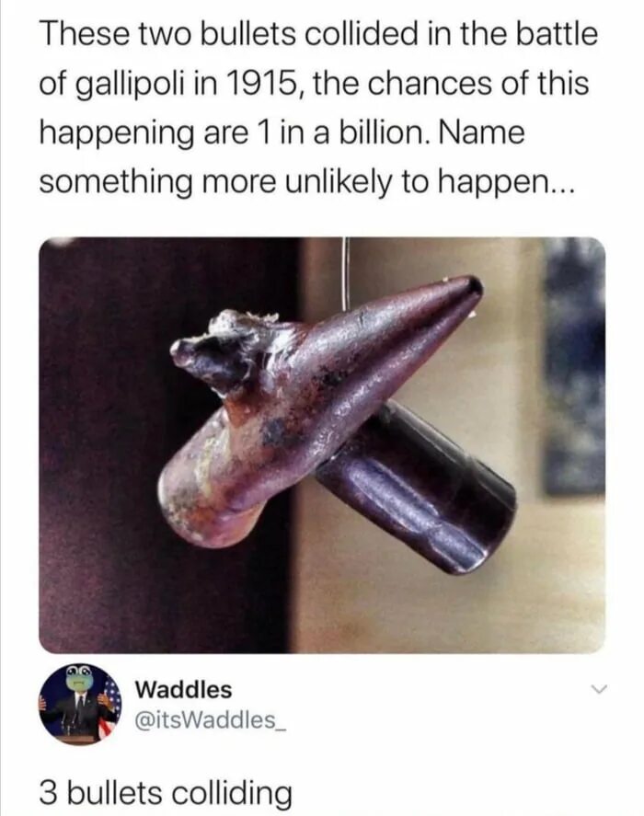The width and height of the screenshot is (644, 816).
Task: Open the colliding bullets photo
Action: tap(322, 445)
